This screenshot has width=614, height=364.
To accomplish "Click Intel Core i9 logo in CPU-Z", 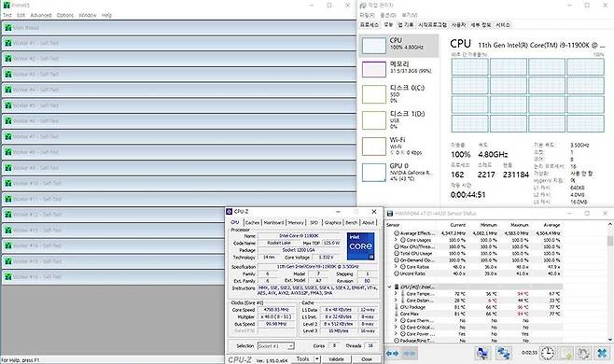I will (361, 246).
